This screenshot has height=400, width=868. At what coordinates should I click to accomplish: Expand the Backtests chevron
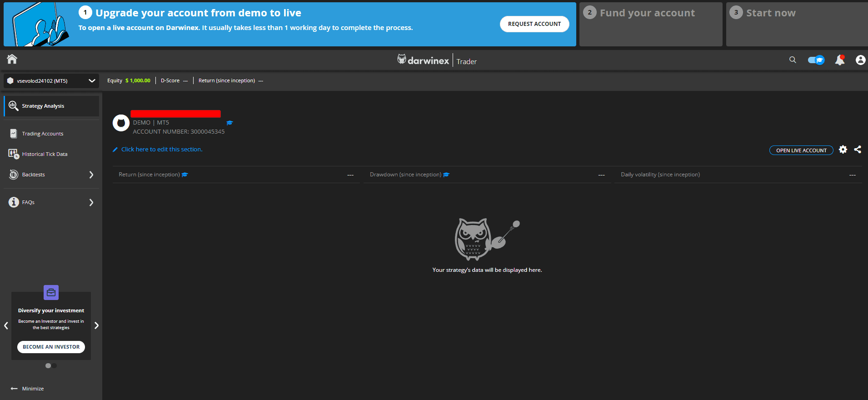[91, 175]
